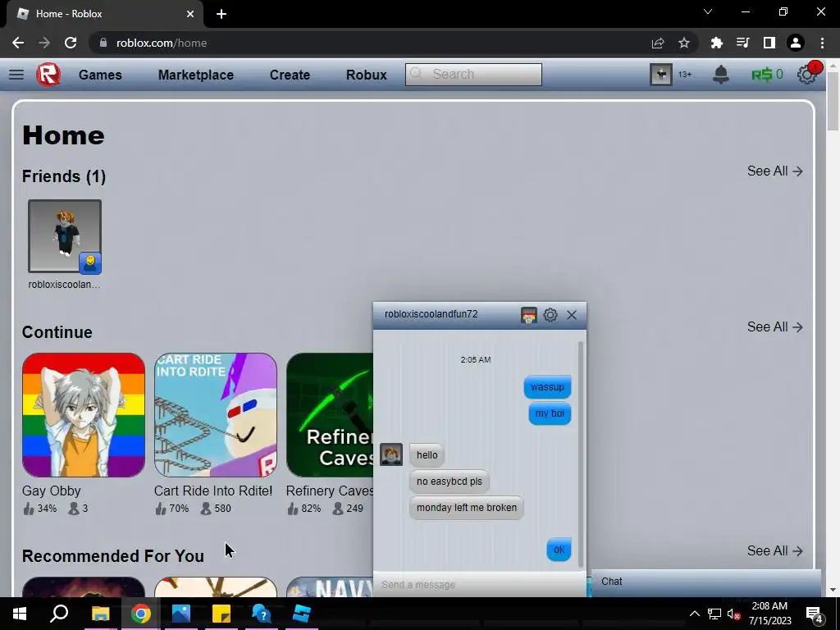This screenshot has width=840, height=630.
Task: Open the Chrome profile icon
Action: pyautogui.click(x=796, y=43)
